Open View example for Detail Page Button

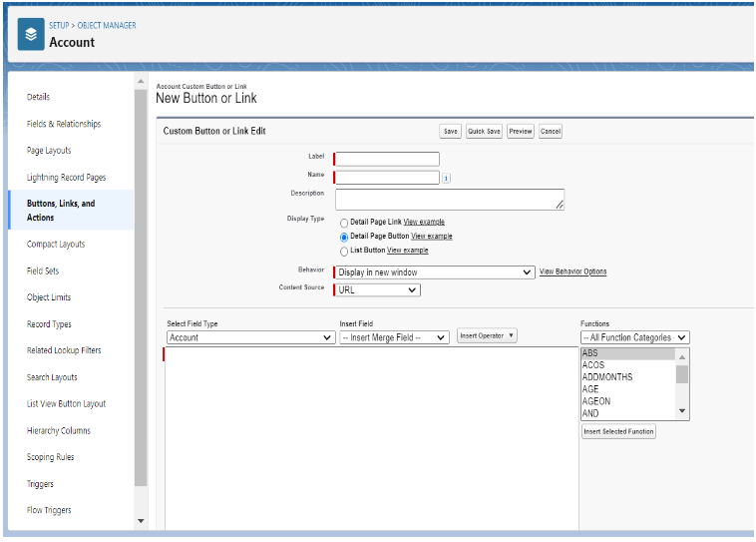tap(432, 236)
